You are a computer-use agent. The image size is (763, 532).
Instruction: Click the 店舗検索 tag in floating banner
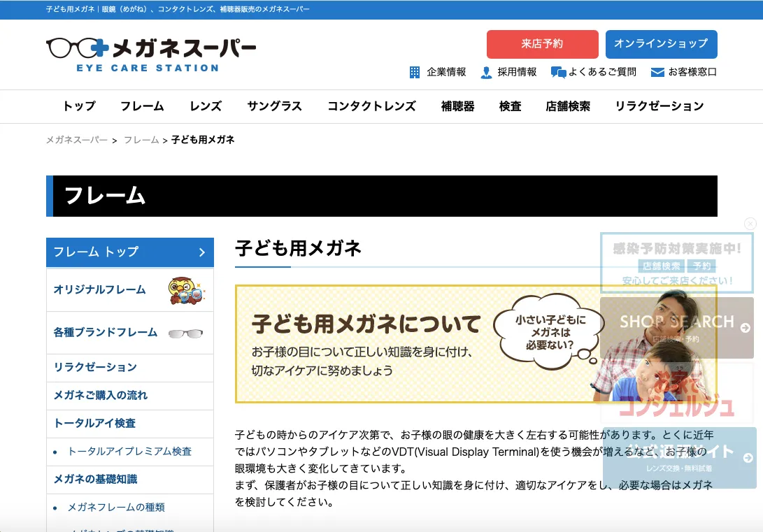click(x=662, y=266)
